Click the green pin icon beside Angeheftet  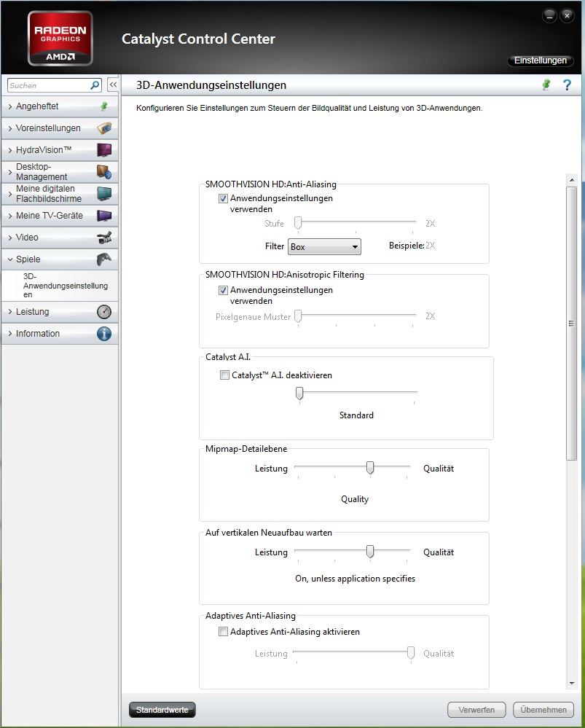[x=104, y=106]
